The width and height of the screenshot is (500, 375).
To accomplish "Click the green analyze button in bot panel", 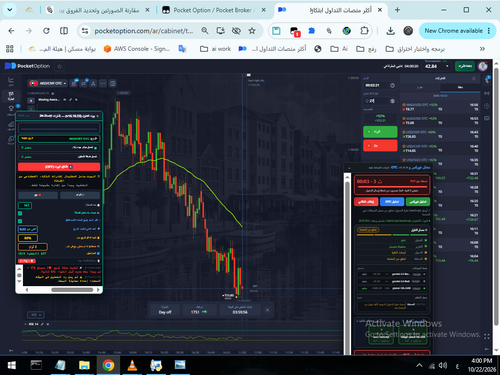I will pyautogui.click(x=418, y=202).
